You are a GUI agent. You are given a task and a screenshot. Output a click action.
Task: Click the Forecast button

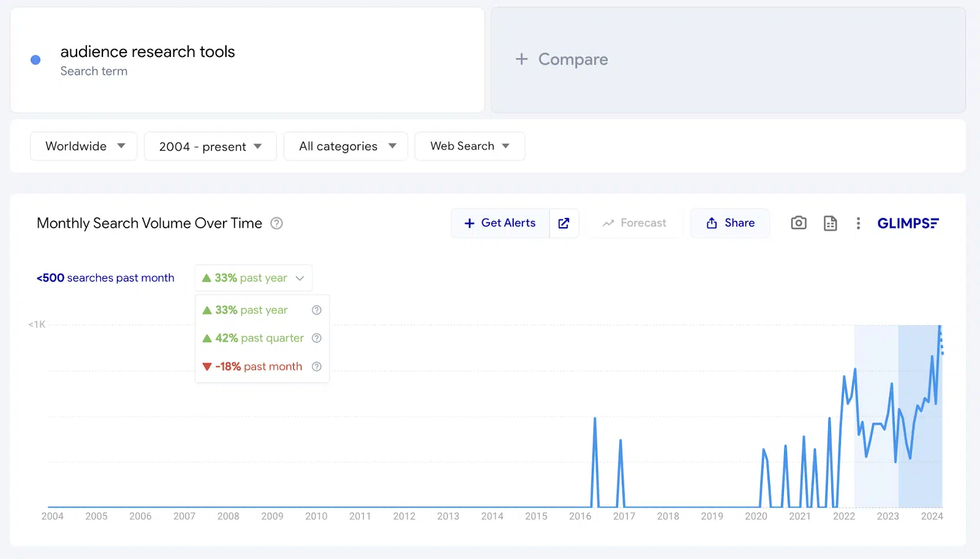point(635,223)
